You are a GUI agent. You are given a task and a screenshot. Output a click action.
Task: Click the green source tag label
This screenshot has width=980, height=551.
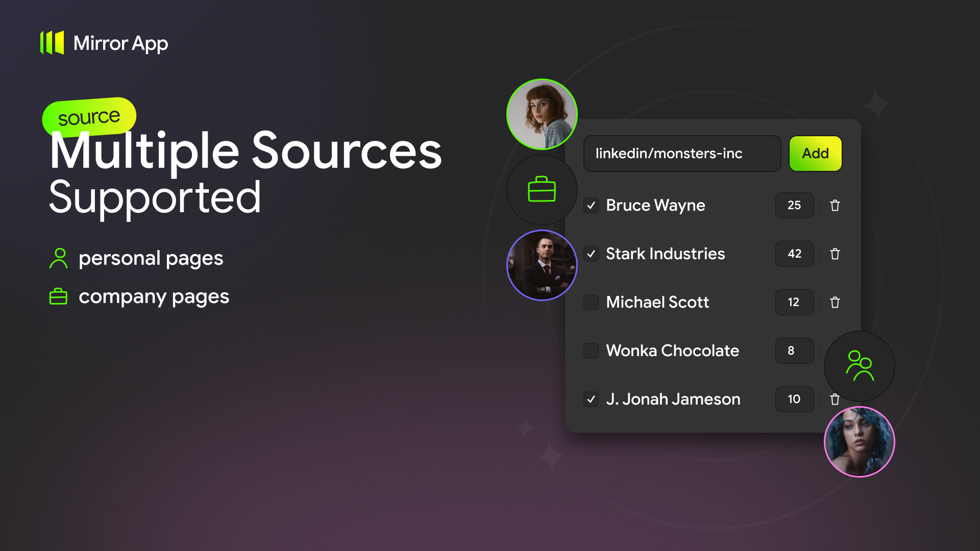(89, 117)
